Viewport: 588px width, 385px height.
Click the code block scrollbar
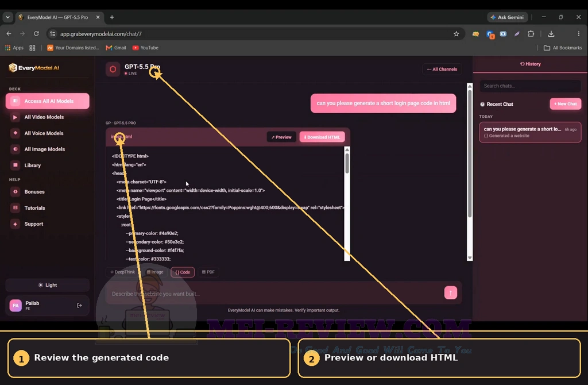tap(347, 164)
